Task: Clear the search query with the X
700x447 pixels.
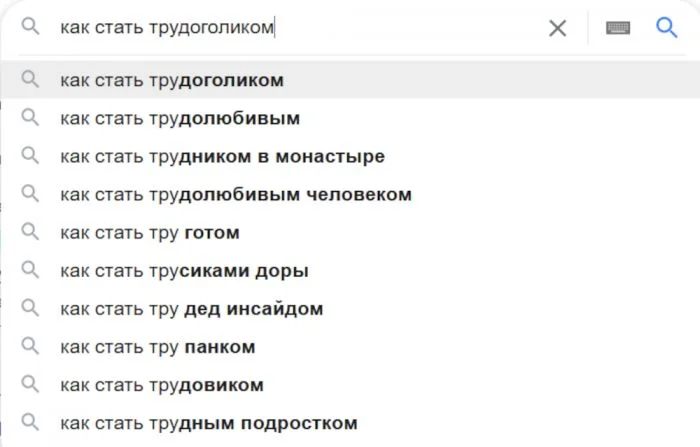Action: pyautogui.click(x=558, y=28)
